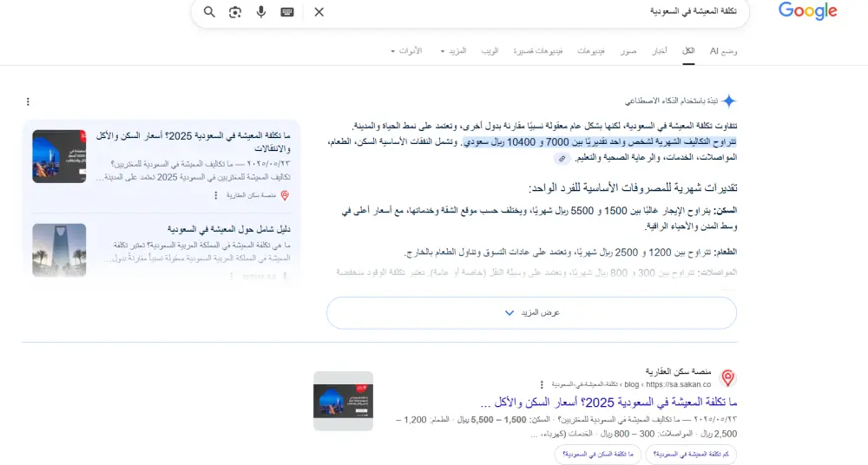The height and width of the screenshot is (465, 868).
Task: Expand AI overview with عرض المزيد button
Action: point(531,313)
